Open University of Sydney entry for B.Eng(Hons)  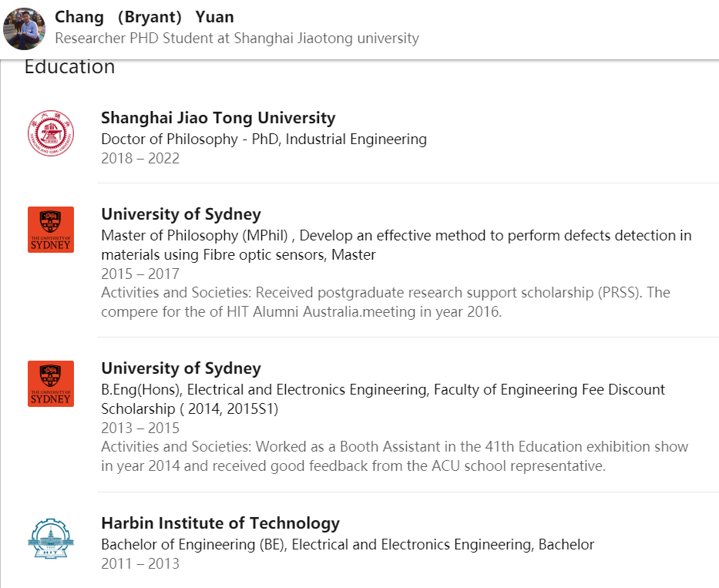point(181,368)
